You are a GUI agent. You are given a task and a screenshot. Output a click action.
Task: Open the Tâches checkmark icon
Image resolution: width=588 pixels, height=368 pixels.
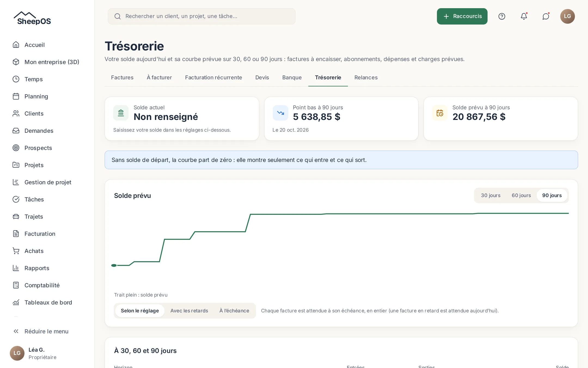[16, 199]
